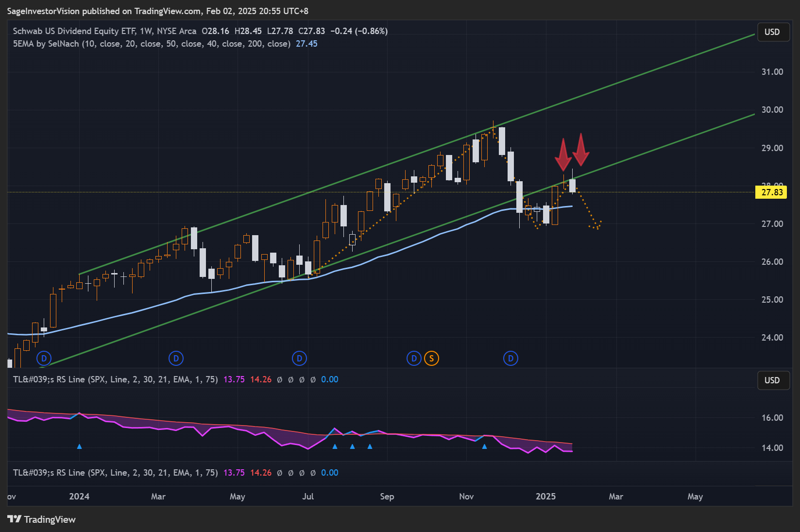Click the Mar label right after 2025
This screenshot has height=532, width=800.
click(x=616, y=497)
